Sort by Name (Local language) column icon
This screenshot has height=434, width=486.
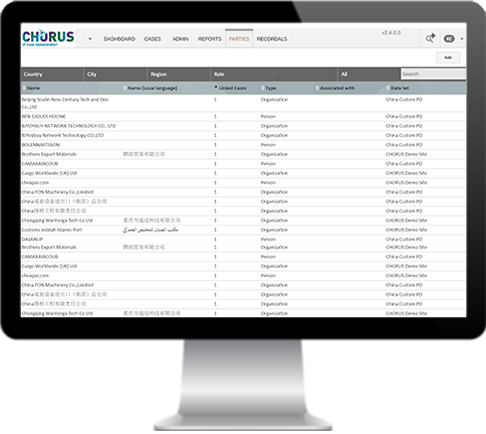125,88
